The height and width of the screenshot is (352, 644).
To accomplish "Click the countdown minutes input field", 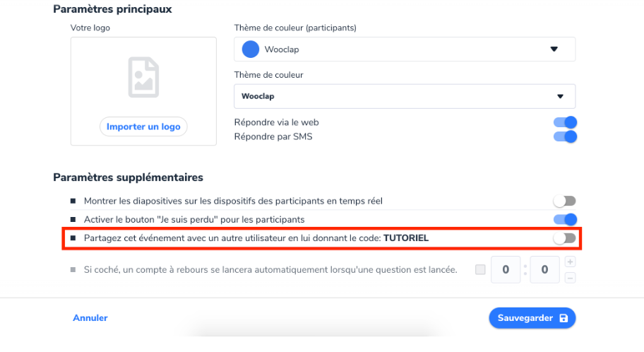I will pyautogui.click(x=506, y=270).
